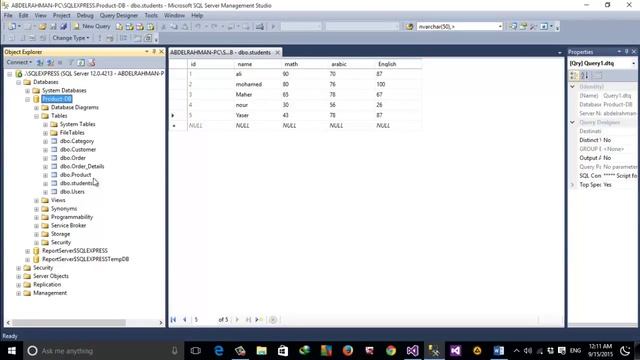Click the Categorized icon in Properties panel
This screenshot has height=360, width=640.
[573, 76]
